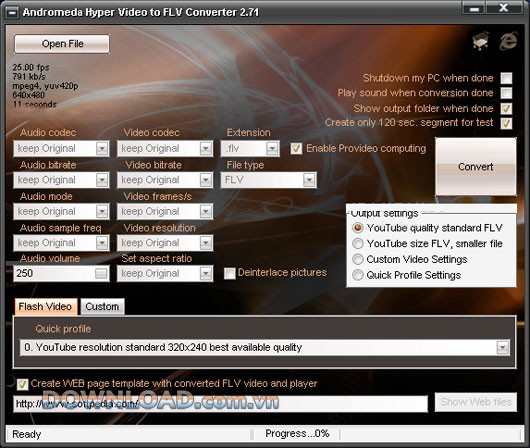Tick the Deinterlace pictures checkbox

(230, 273)
